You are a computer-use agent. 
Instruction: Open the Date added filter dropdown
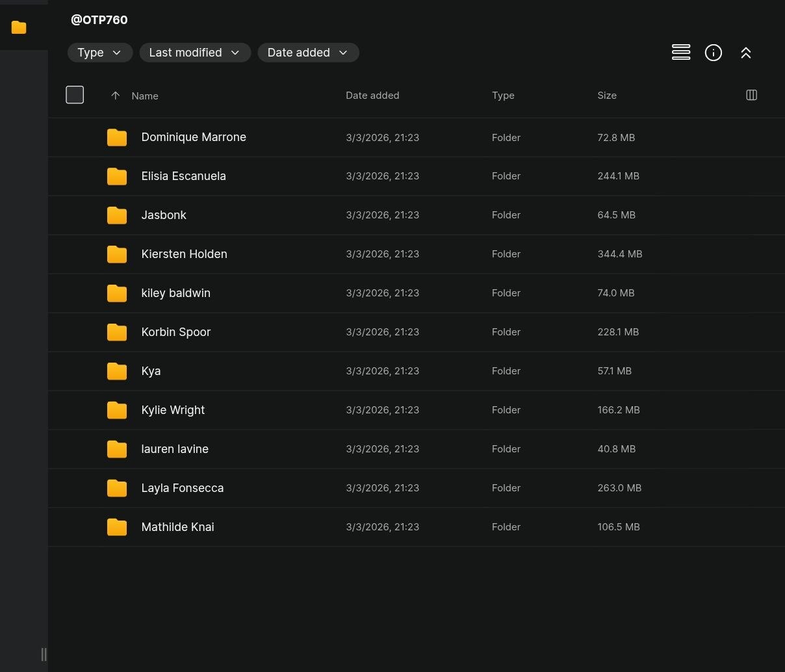pyautogui.click(x=308, y=53)
